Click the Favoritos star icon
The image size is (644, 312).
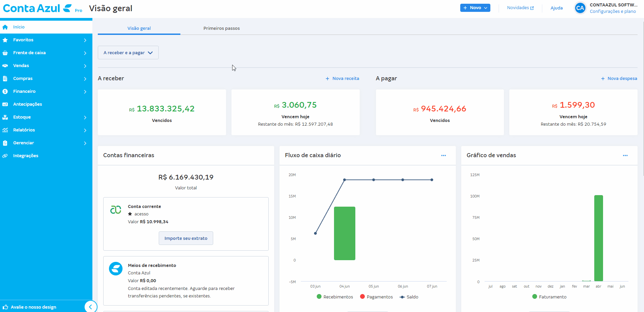click(5, 40)
